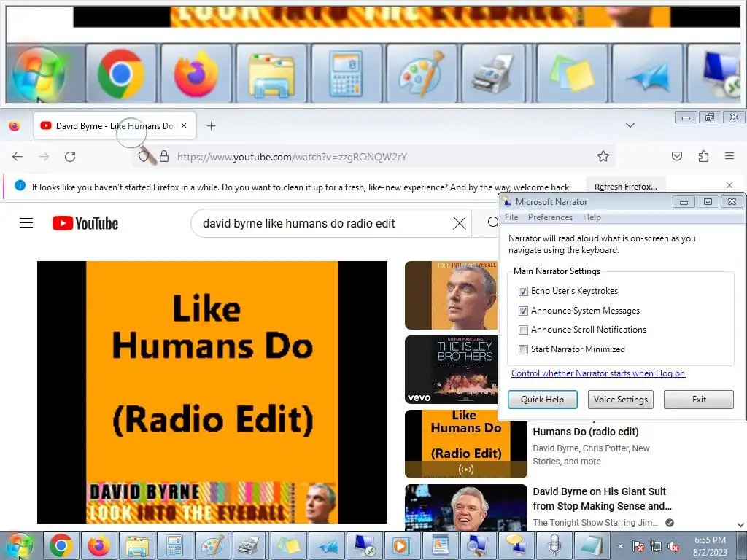Open 'Control whether Narrator starts when I log on' link
This screenshot has width=747, height=560.
coord(598,373)
